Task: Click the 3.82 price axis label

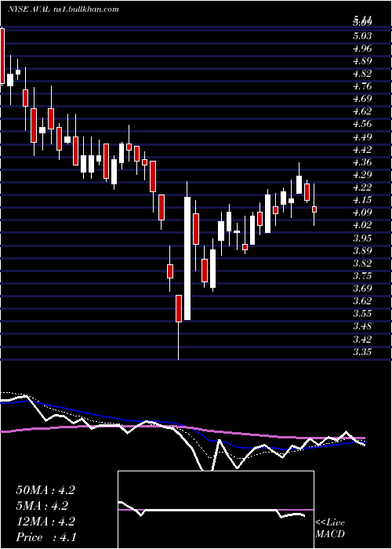Action: [x=362, y=263]
